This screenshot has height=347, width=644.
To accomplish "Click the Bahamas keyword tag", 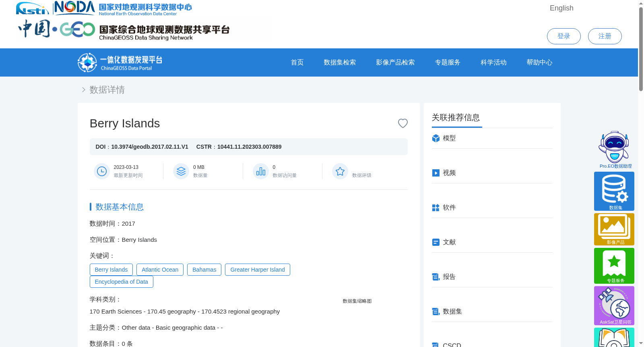I will click(204, 270).
